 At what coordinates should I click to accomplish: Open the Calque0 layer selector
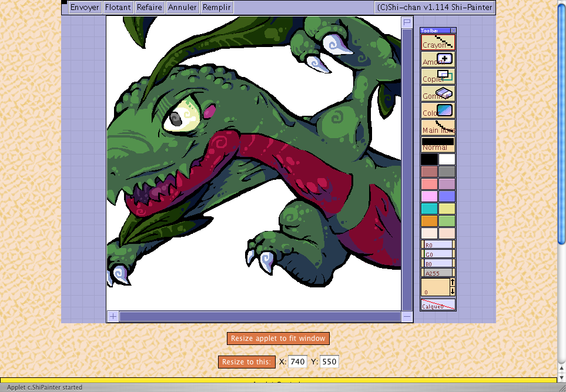(438, 304)
